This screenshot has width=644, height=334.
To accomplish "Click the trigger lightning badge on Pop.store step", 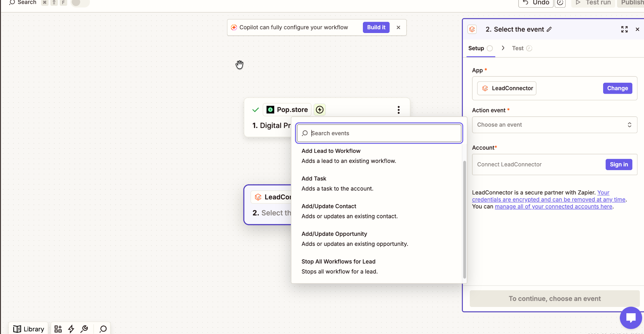I will pos(320,110).
